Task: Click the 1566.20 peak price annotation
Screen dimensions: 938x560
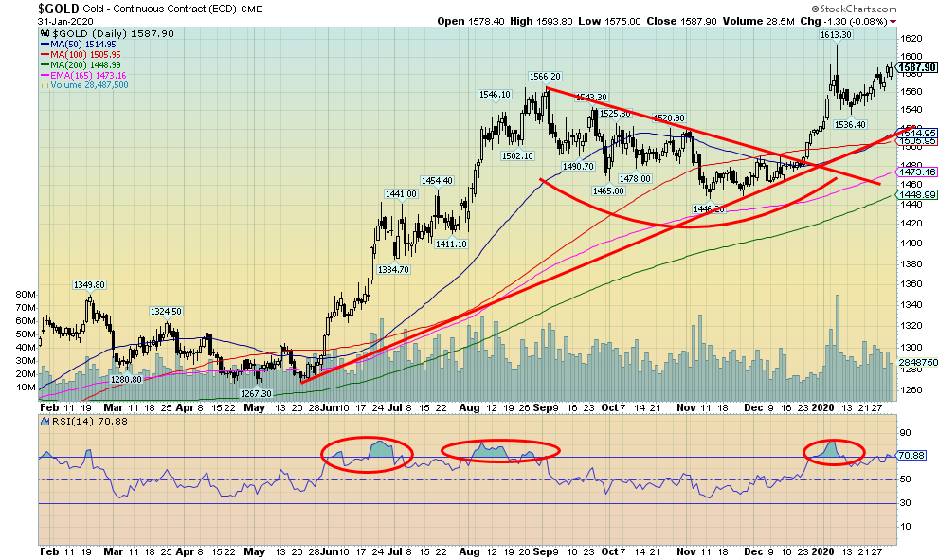Action: coord(546,76)
